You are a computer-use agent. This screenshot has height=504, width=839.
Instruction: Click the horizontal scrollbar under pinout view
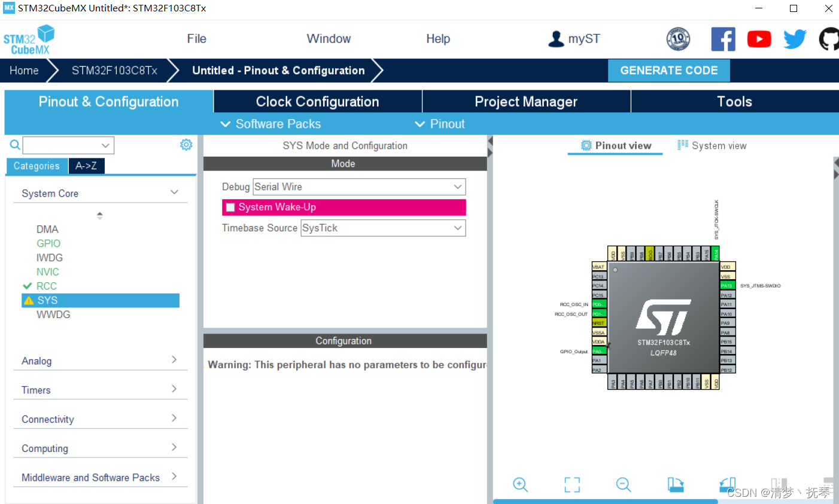point(605,502)
